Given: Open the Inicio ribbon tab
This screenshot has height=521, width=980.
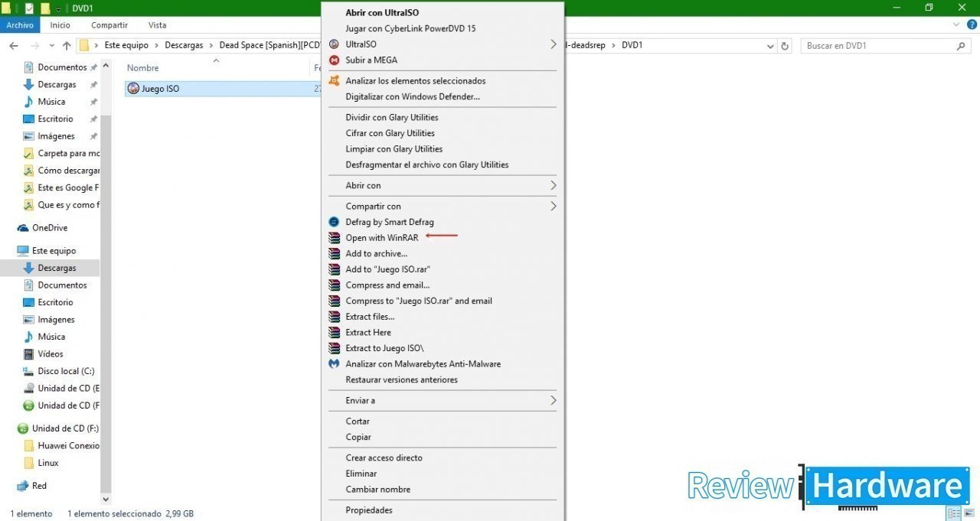Looking at the screenshot, I should point(60,24).
